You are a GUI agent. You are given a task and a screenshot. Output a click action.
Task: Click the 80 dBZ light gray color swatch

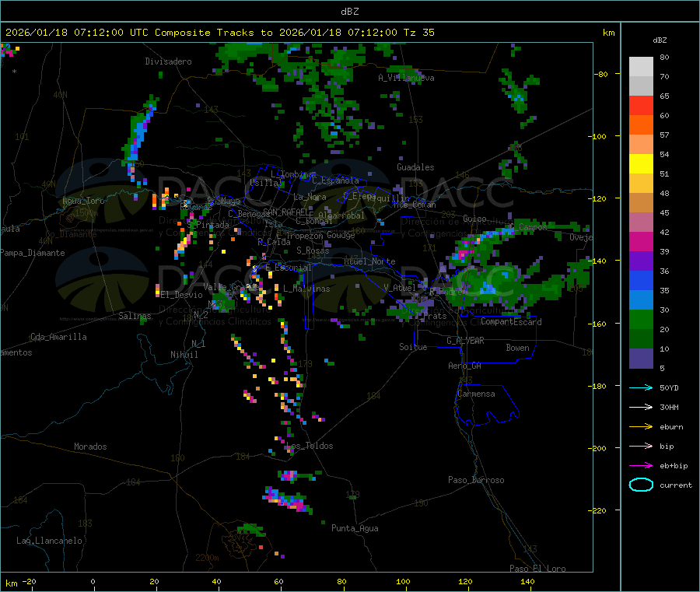pyautogui.click(x=641, y=67)
